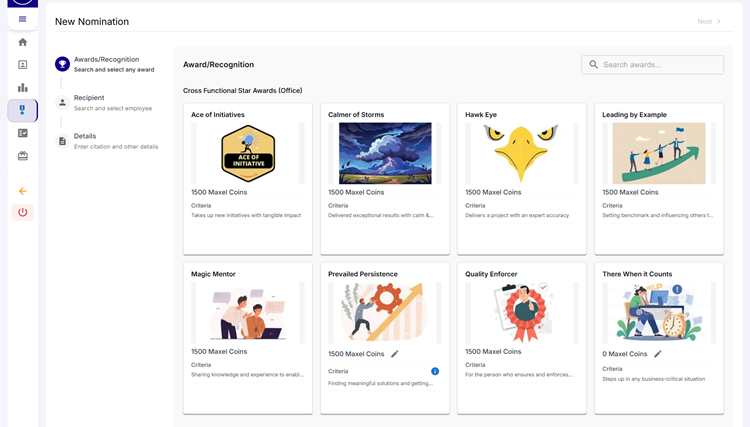
Task: Click the There When it Counts title
Action: 637,274
